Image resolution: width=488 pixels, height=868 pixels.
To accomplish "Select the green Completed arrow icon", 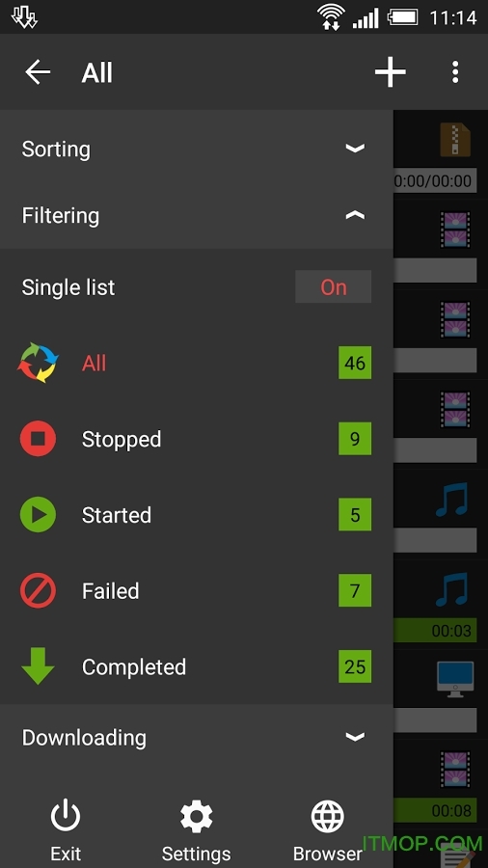I will [x=38, y=665].
